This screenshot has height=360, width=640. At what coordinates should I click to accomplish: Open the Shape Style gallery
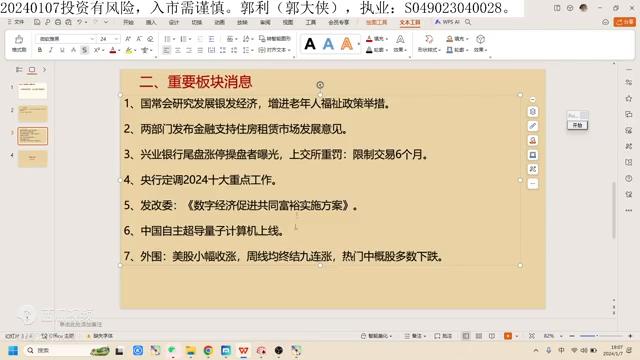(x=429, y=44)
